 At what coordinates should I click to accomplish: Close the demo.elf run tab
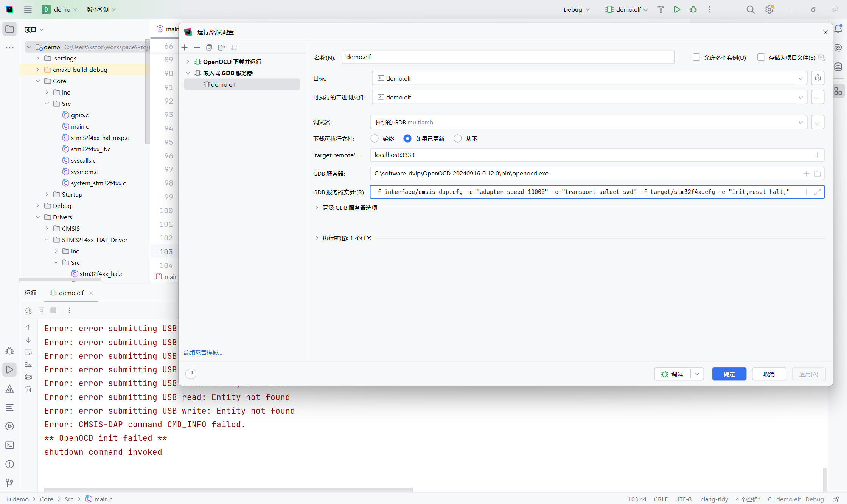coord(91,293)
